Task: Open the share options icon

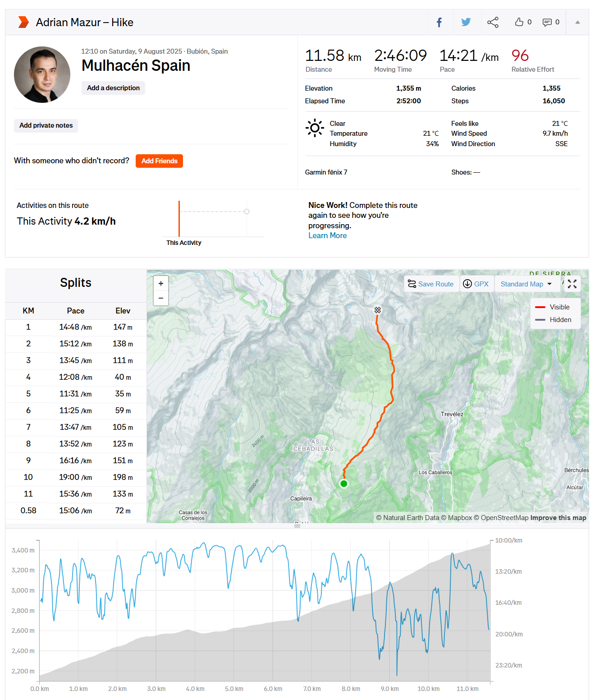Action: [x=493, y=22]
